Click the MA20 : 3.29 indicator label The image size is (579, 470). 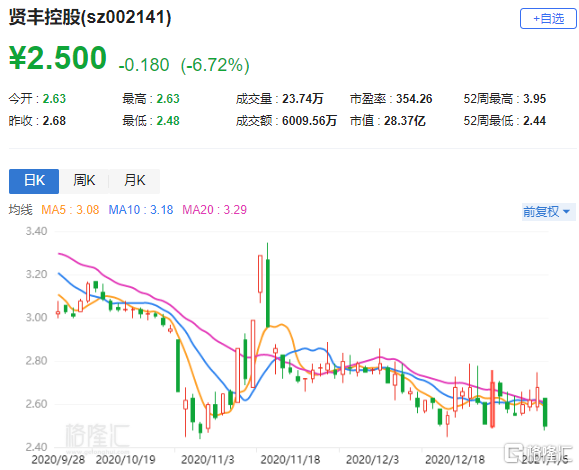215,210
